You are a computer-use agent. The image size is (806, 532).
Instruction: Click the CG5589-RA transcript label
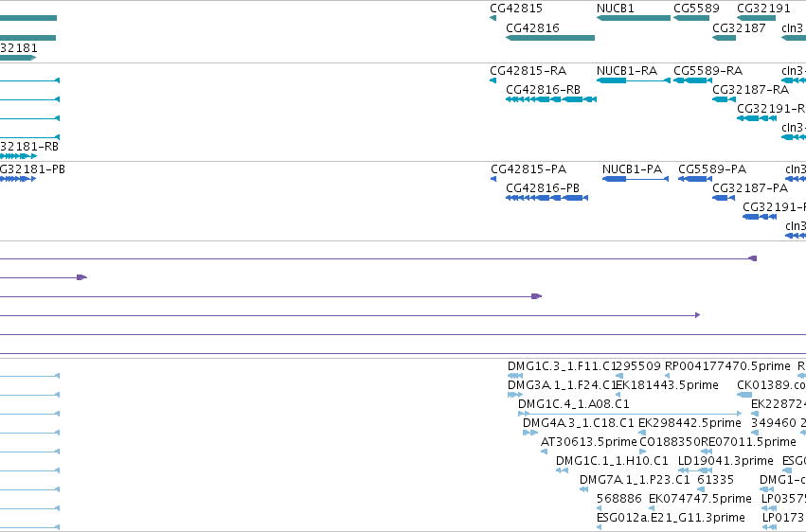707,70
